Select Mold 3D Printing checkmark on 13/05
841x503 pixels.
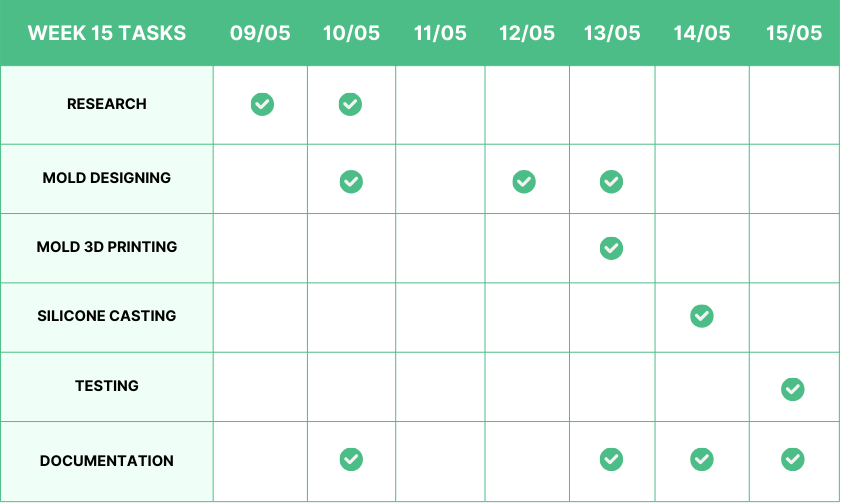[x=611, y=248]
